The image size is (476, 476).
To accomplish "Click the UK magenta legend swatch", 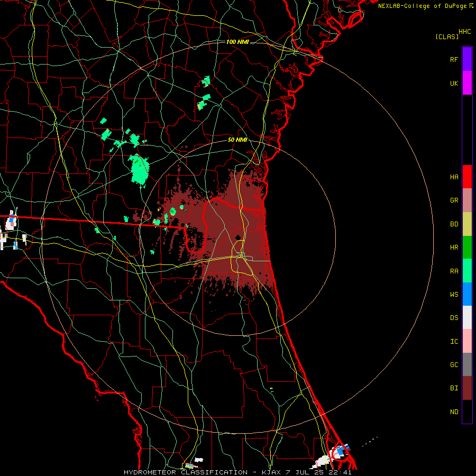I will [x=467, y=83].
